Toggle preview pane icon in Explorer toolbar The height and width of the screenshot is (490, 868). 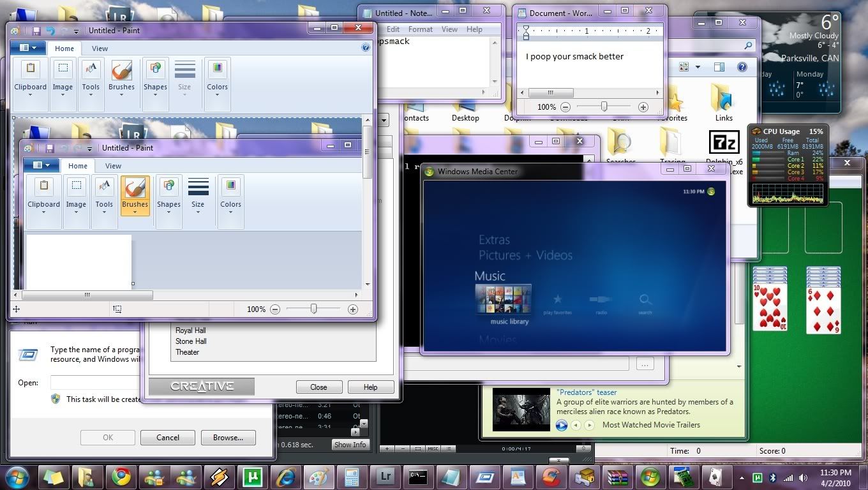pyautogui.click(x=719, y=67)
